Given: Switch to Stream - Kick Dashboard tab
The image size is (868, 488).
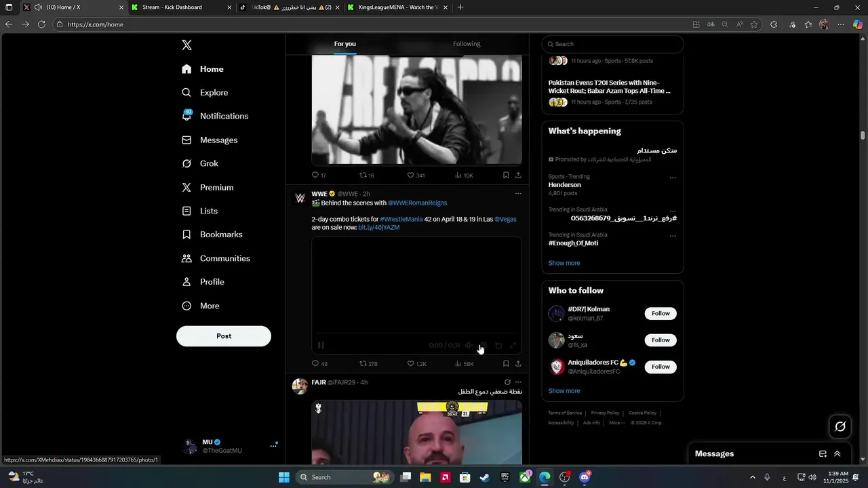Looking at the screenshot, I should (x=182, y=7).
